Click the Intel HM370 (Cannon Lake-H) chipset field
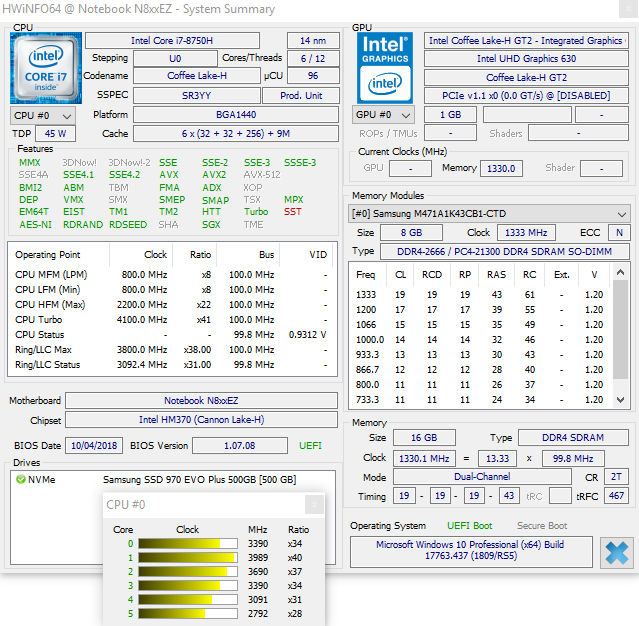 tap(201, 420)
